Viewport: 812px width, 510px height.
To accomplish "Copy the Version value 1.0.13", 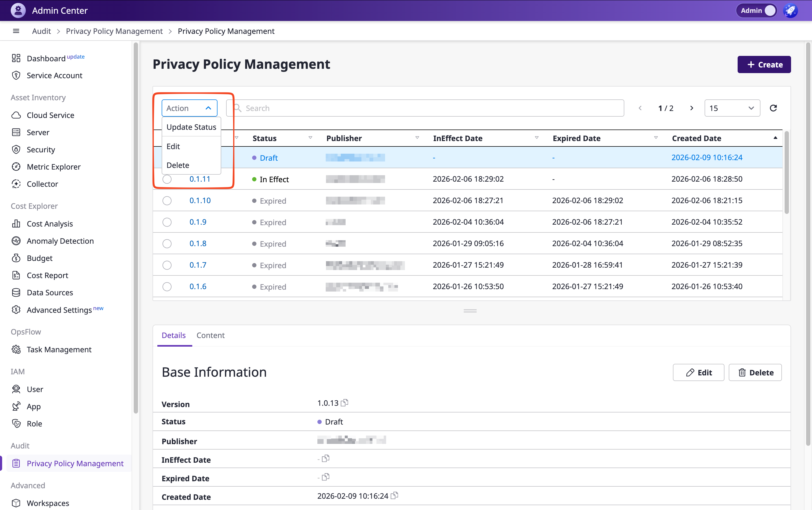I will (345, 403).
